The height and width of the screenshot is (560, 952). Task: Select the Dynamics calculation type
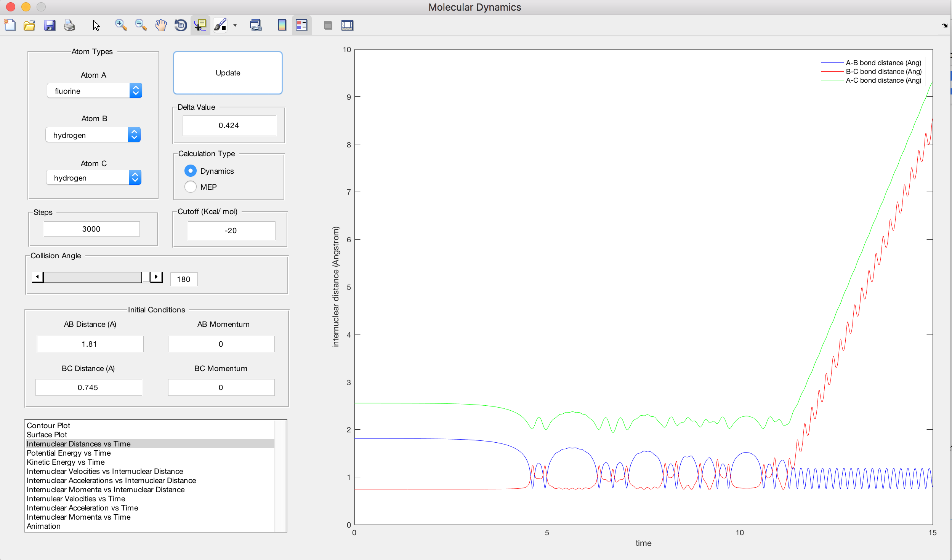[x=191, y=171]
